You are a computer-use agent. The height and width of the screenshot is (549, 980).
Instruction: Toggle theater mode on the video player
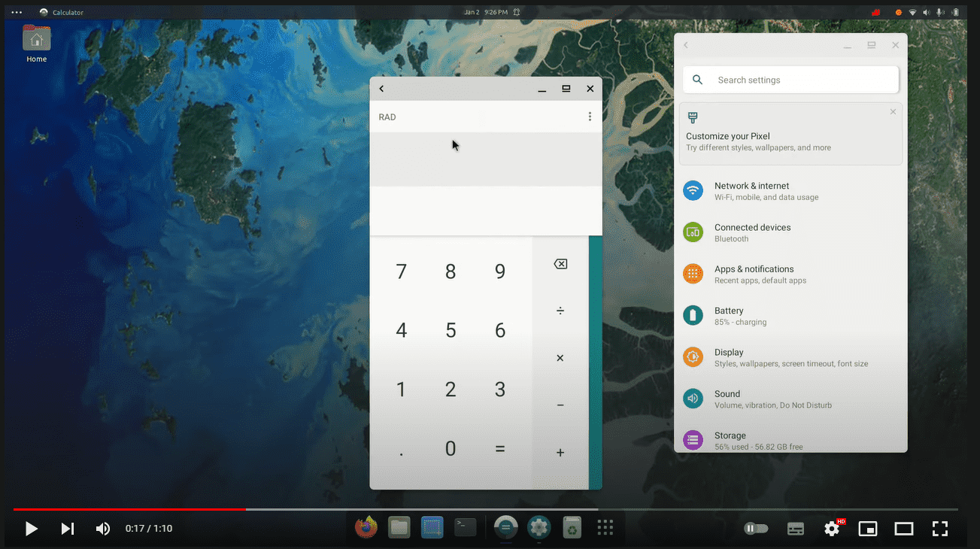point(904,529)
